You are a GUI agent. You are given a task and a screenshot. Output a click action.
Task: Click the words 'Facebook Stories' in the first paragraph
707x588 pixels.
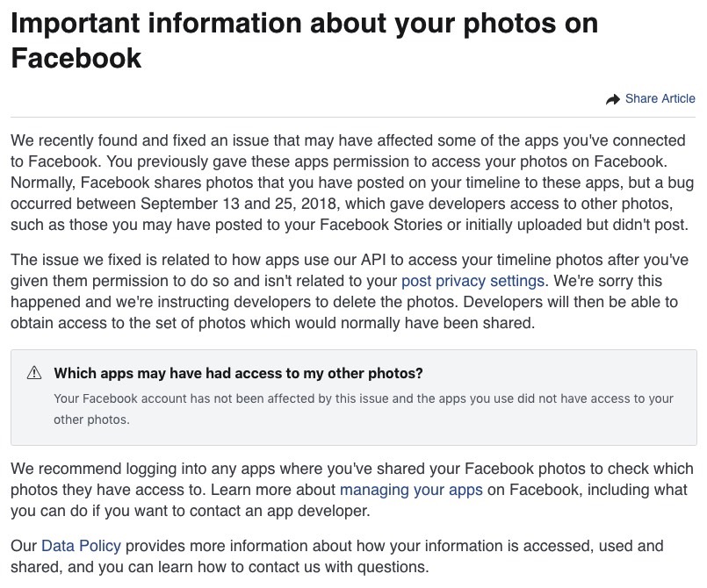pos(381,225)
